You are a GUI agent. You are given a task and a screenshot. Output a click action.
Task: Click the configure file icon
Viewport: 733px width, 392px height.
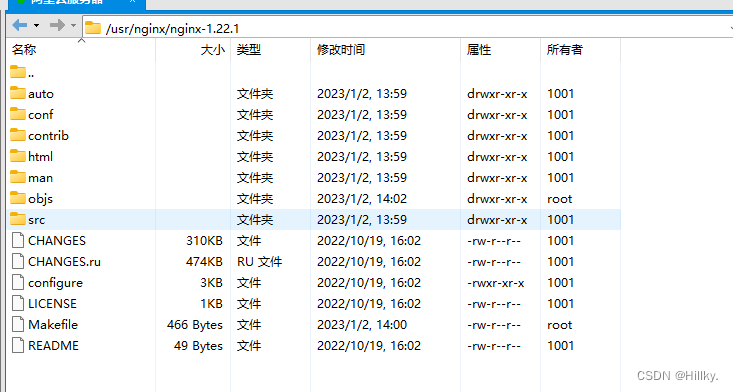(x=18, y=282)
